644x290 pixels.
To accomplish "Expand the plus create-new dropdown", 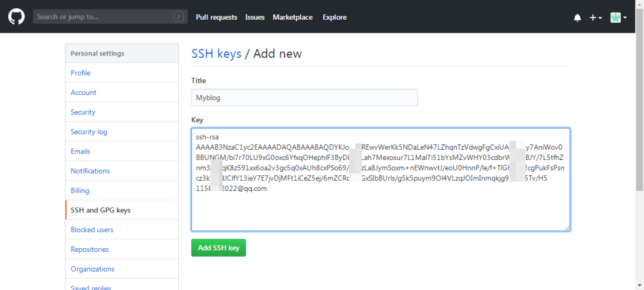I will 596,18.
